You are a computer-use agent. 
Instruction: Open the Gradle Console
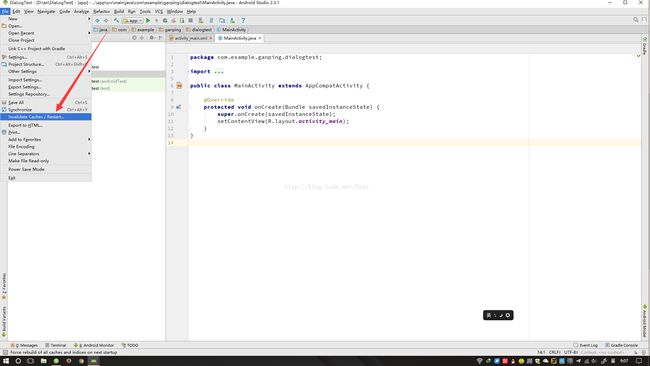621,345
